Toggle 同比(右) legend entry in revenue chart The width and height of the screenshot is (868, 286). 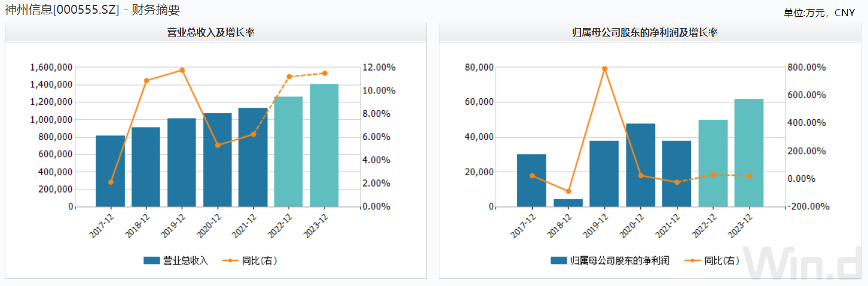click(x=249, y=260)
